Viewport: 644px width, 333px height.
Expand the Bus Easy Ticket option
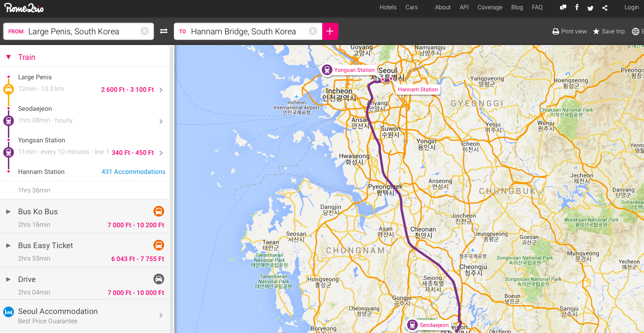click(x=8, y=245)
